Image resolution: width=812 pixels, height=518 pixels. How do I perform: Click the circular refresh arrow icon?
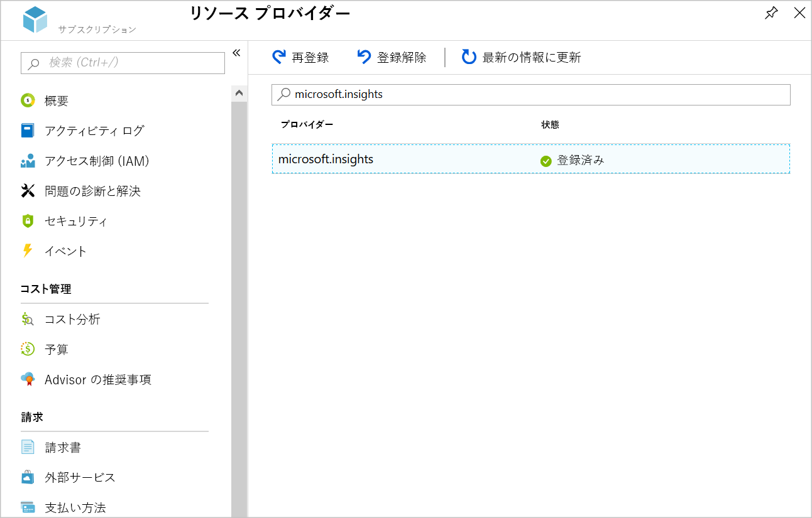click(x=469, y=57)
